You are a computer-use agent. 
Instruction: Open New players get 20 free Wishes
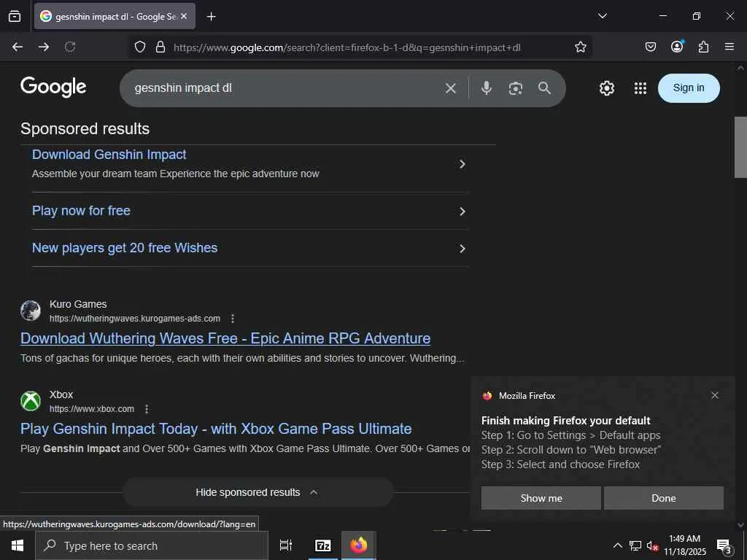tap(125, 248)
